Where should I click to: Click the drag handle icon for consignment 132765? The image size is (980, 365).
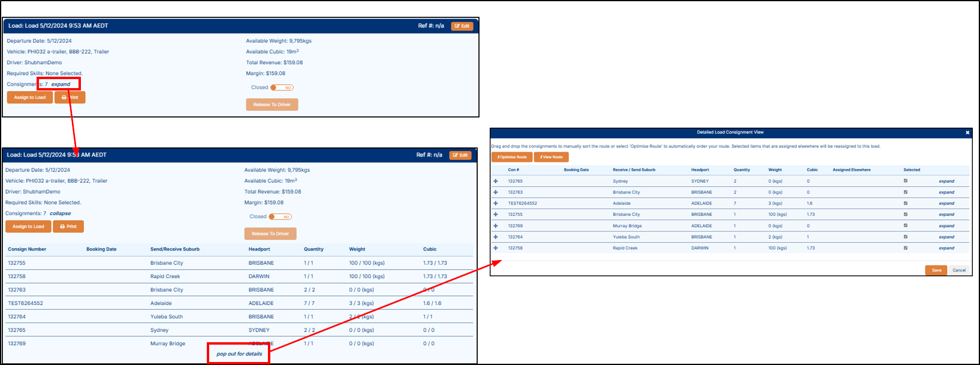coord(496,181)
